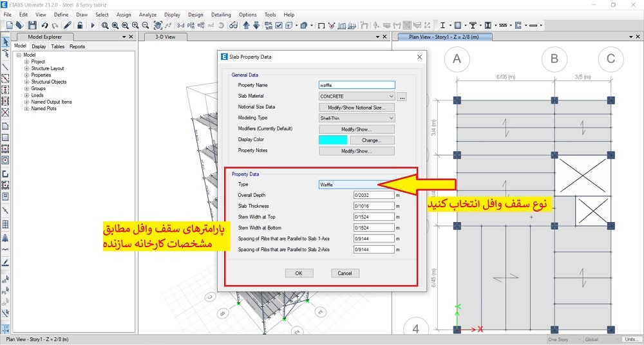
Task: Expand the Loads tree node
Action: [26, 95]
